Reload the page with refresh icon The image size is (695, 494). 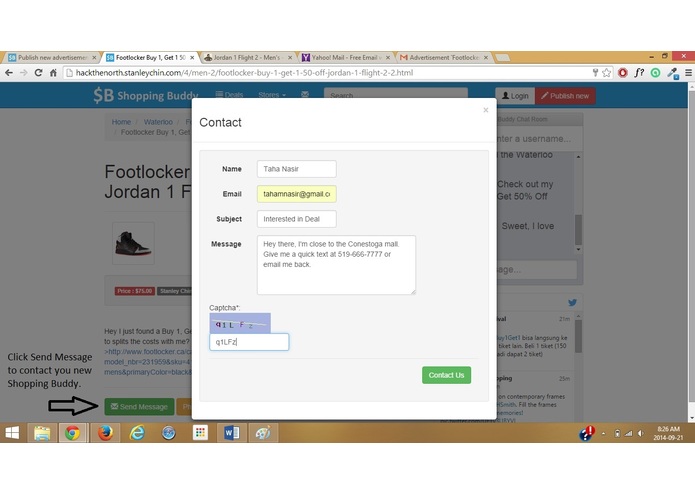(x=39, y=73)
